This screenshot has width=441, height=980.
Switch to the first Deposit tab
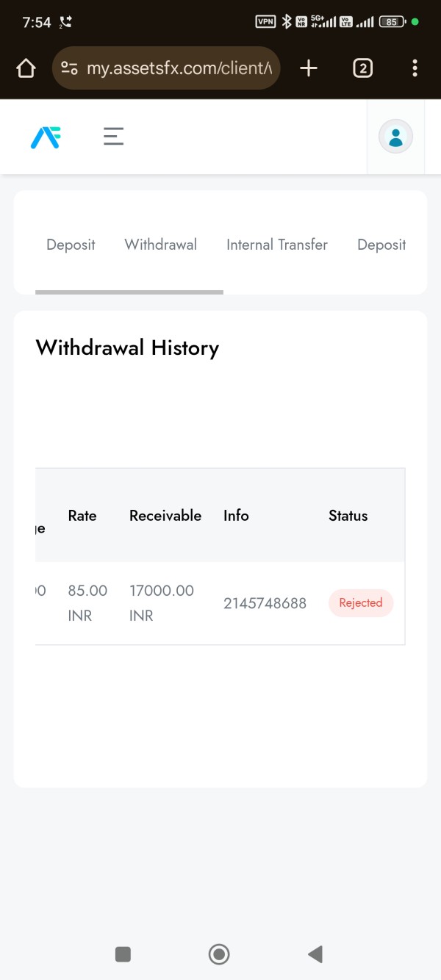click(71, 245)
